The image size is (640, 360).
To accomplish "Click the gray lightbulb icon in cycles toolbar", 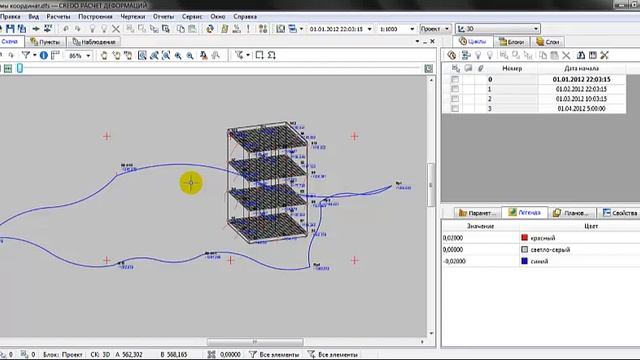I will [x=478, y=55].
